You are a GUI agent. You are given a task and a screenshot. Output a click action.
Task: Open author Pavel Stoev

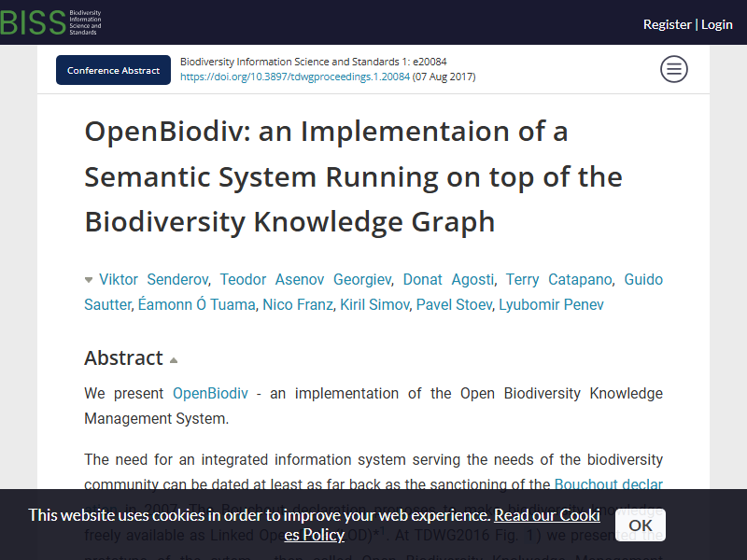(454, 304)
